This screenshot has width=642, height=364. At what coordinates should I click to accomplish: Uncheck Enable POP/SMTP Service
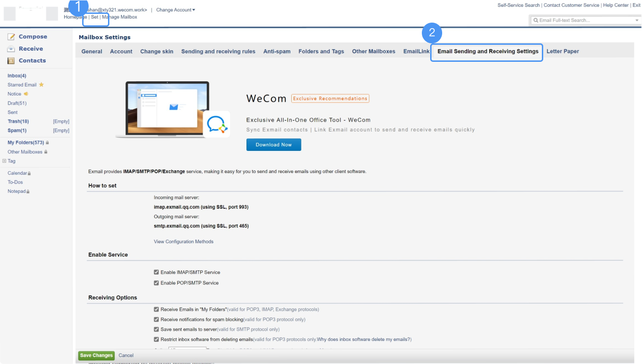pos(156,283)
